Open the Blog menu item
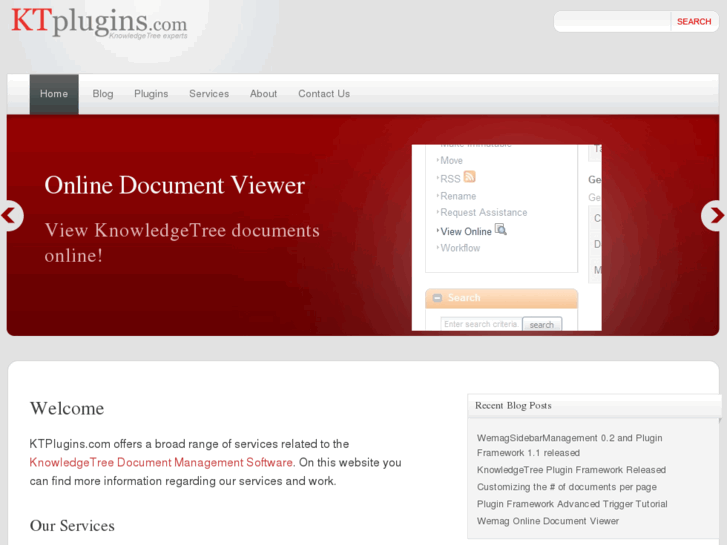The image size is (727, 545). 103,94
